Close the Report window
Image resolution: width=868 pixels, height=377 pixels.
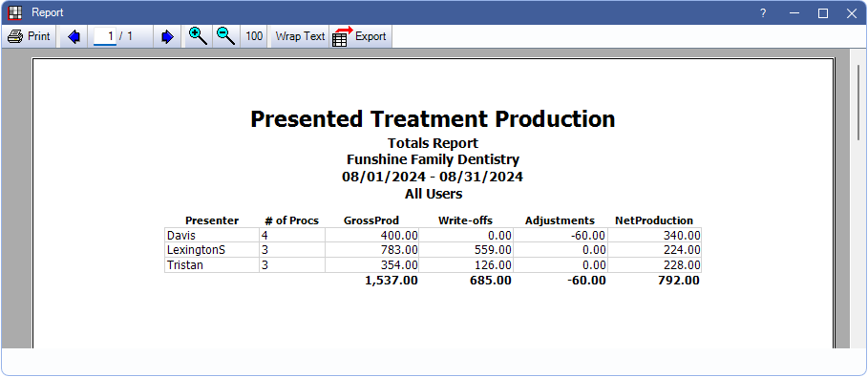852,12
